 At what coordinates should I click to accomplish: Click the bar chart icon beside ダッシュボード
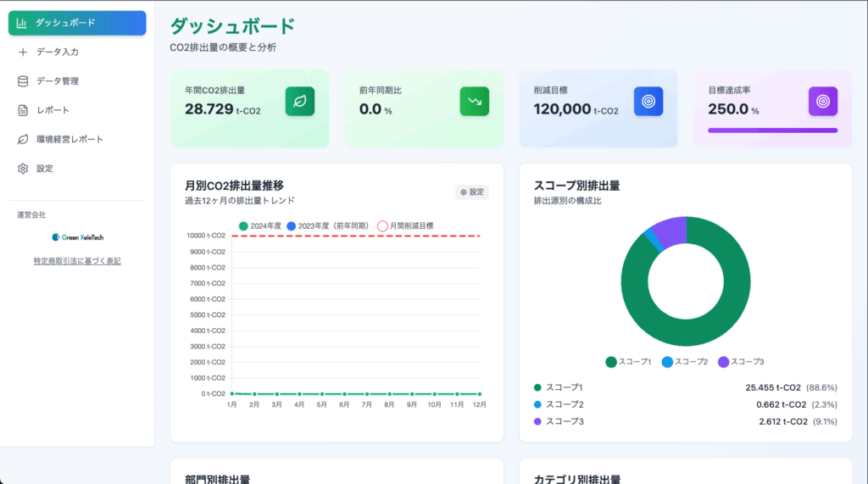[x=22, y=23]
